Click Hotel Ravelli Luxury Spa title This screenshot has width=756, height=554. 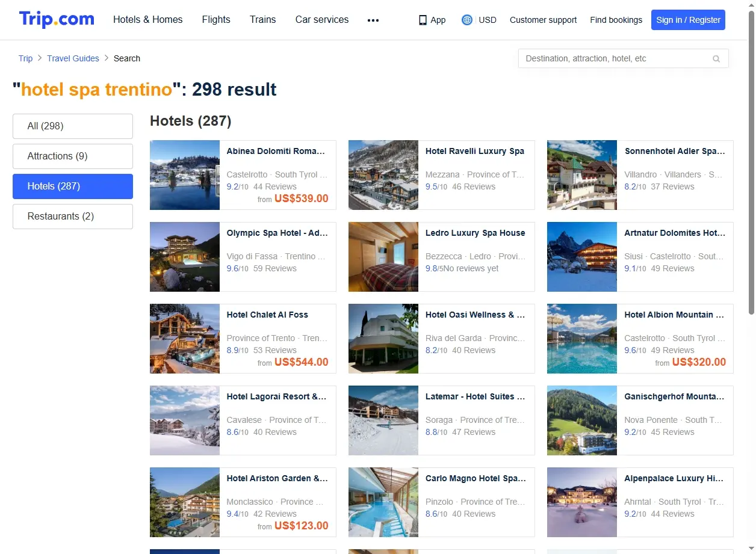click(x=475, y=152)
